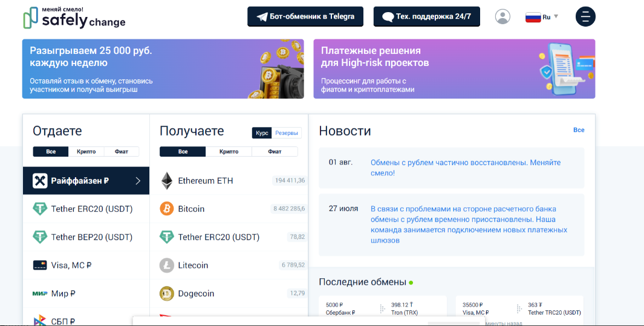Select 'Все' tab under Получаете
This screenshot has width=644, height=326.
click(183, 151)
